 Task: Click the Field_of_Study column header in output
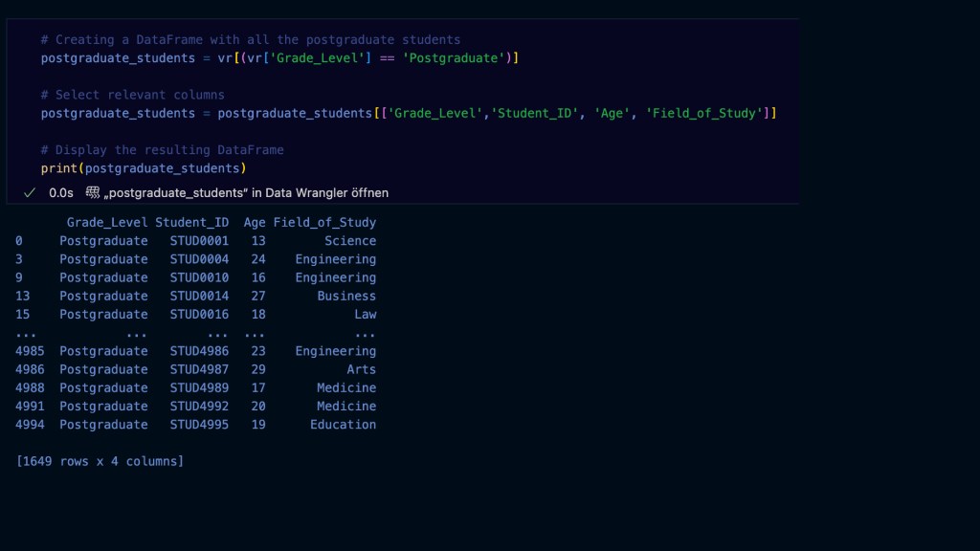(x=324, y=223)
